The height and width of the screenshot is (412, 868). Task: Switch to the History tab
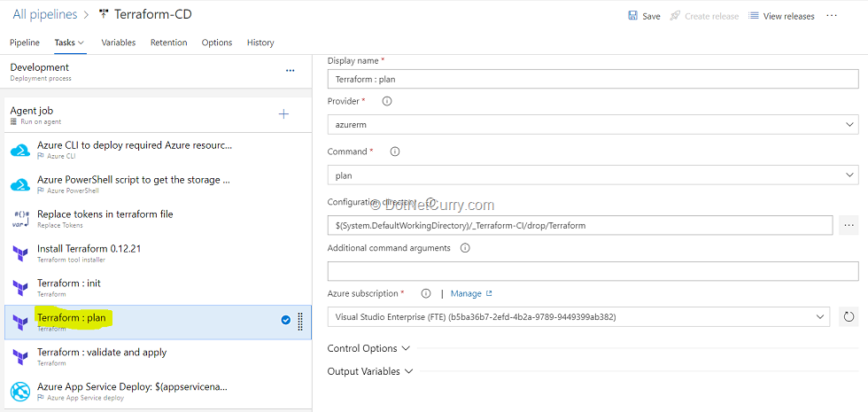[260, 43]
